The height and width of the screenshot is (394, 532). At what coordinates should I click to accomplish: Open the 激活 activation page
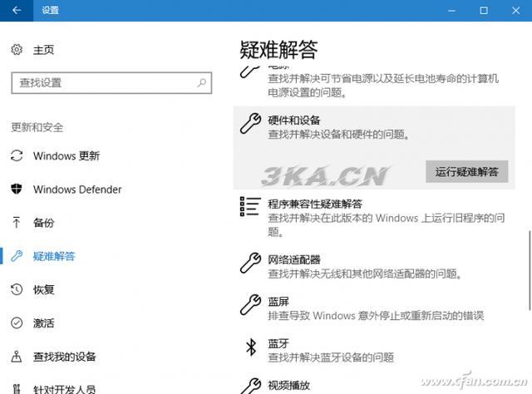pos(43,323)
